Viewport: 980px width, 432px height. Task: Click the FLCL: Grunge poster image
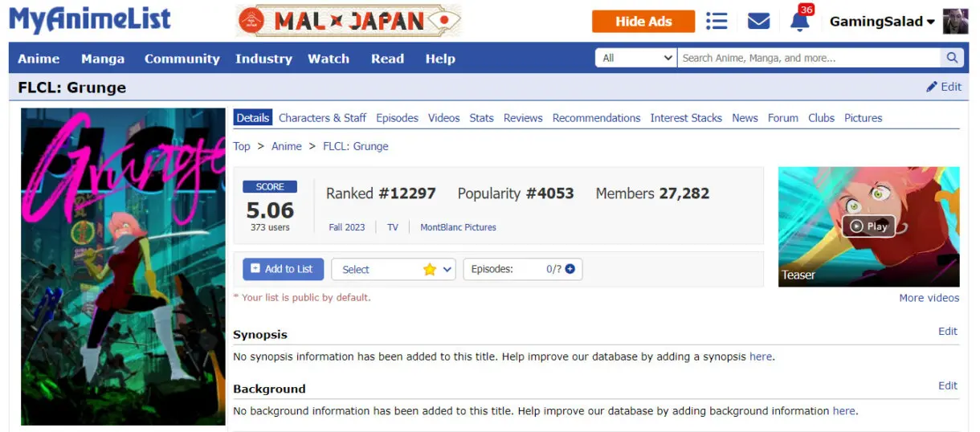[123, 267]
